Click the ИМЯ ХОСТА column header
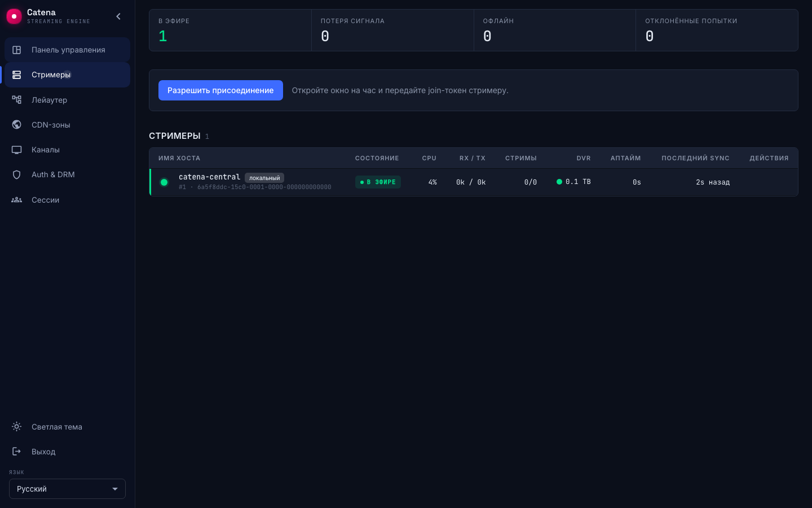Viewport: 812px width, 508px height. [179, 158]
